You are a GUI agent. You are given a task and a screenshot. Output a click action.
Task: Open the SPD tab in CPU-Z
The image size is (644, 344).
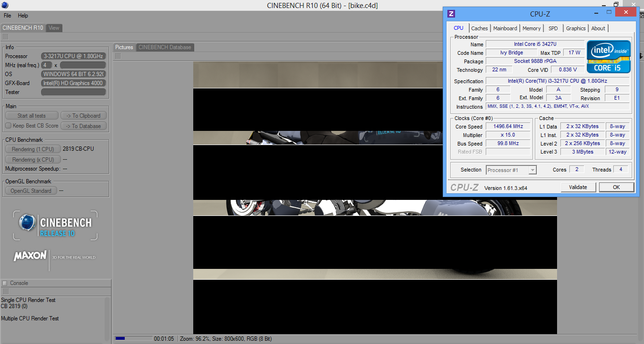(x=553, y=28)
